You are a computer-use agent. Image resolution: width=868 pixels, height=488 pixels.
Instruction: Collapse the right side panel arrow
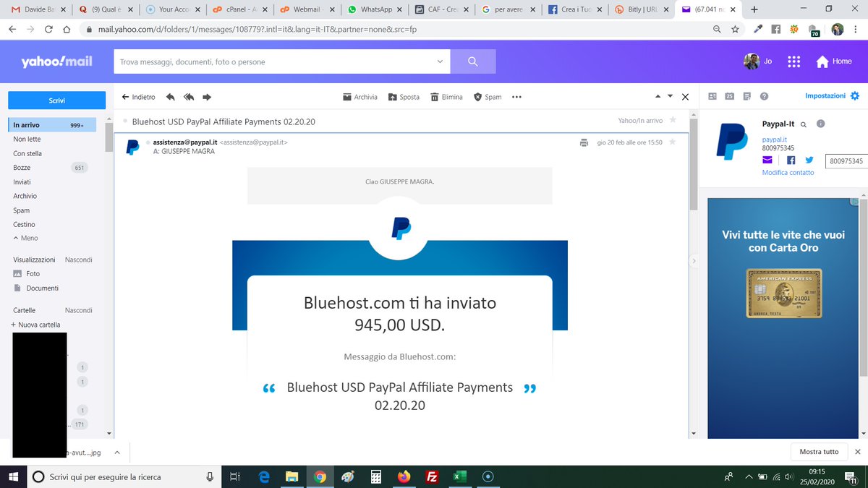(694, 260)
